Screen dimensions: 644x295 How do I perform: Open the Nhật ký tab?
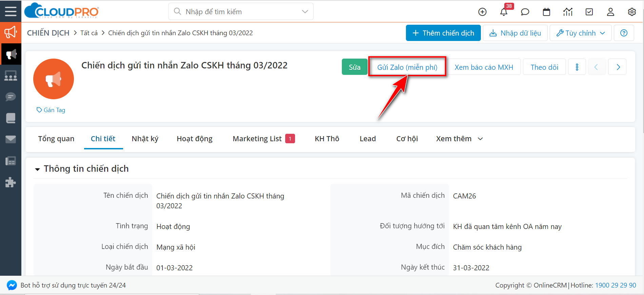[x=145, y=139]
